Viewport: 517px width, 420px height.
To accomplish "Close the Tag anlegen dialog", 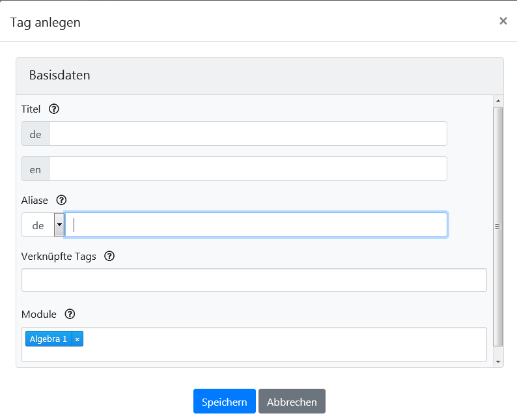I will point(503,21).
